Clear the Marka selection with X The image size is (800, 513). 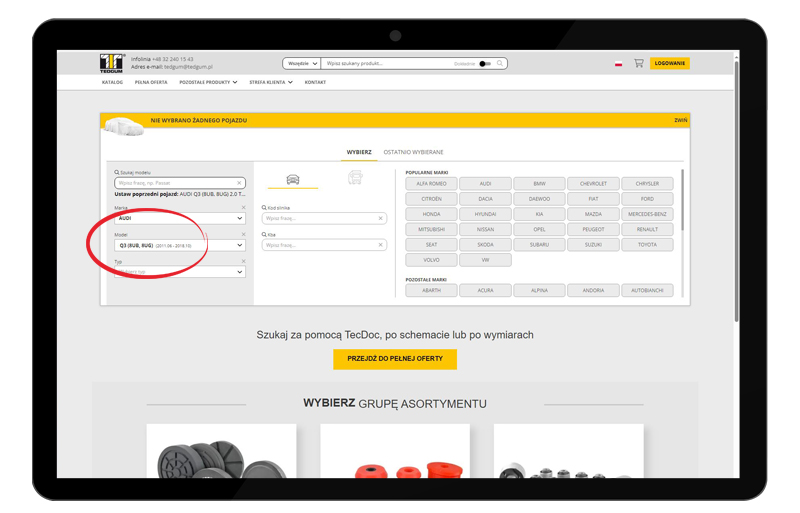[243, 207]
